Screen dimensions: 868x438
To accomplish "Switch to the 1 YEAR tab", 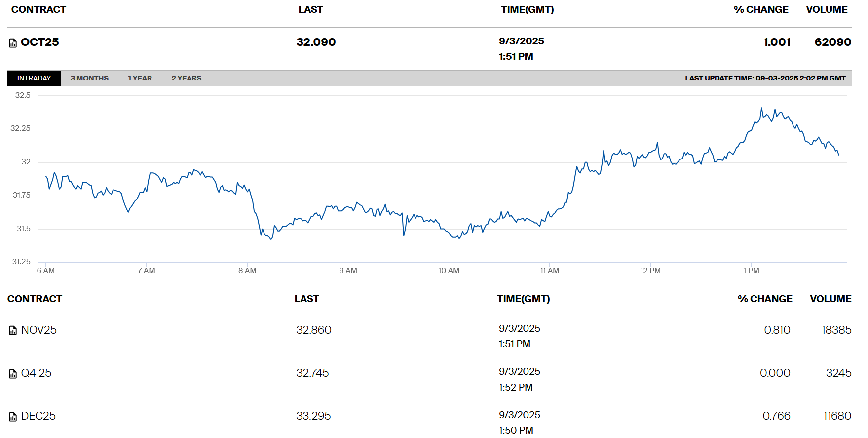I will [x=140, y=78].
